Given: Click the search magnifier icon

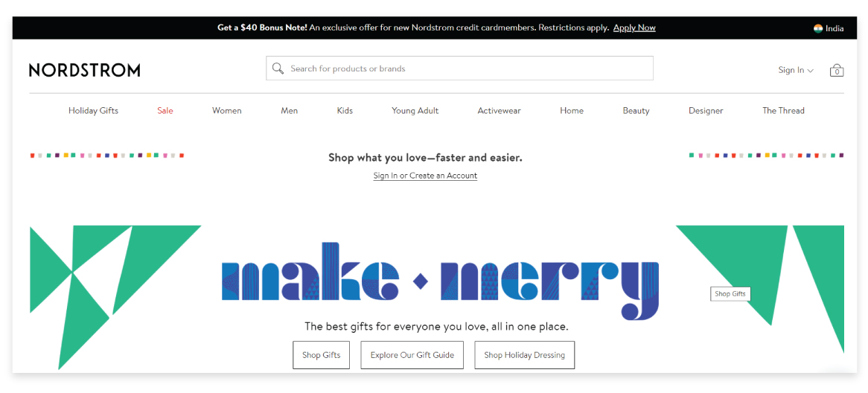Looking at the screenshot, I should click(278, 68).
